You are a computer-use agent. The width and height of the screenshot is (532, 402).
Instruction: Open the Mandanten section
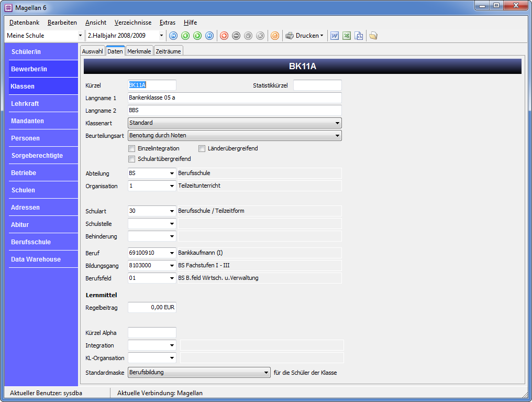click(43, 121)
